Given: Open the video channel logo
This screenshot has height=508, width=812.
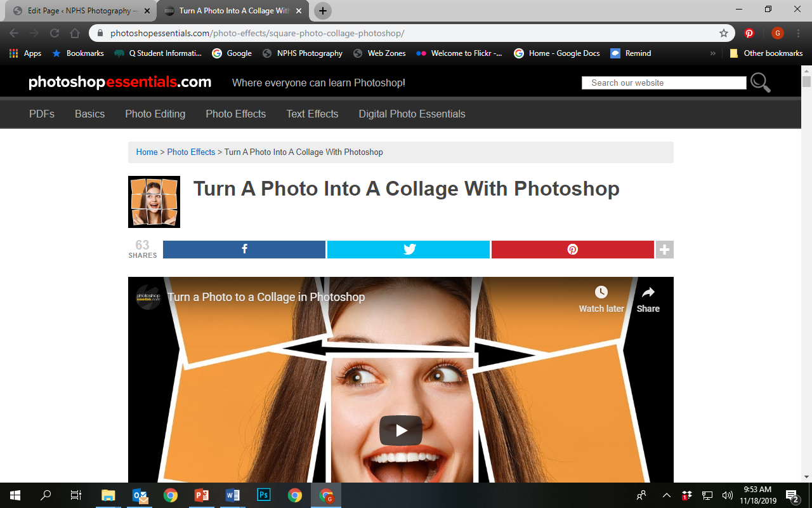Looking at the screenshot, I should (148, 297).
